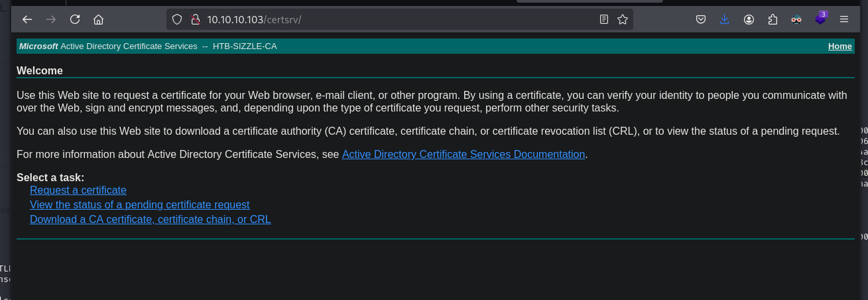Save page to Pocket
The height and width of the screenshot is (300, 868).
701,19
